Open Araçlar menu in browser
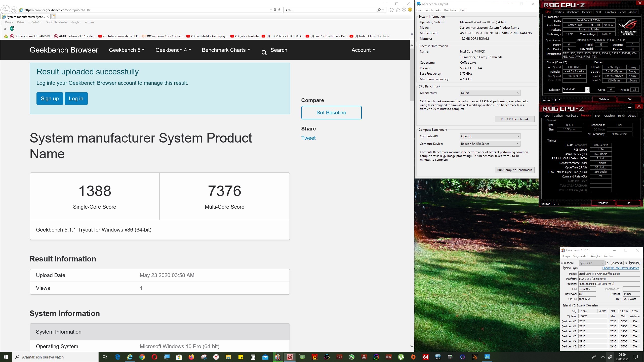The height and width of the screenshot is (362, 644). coord(76,22)
